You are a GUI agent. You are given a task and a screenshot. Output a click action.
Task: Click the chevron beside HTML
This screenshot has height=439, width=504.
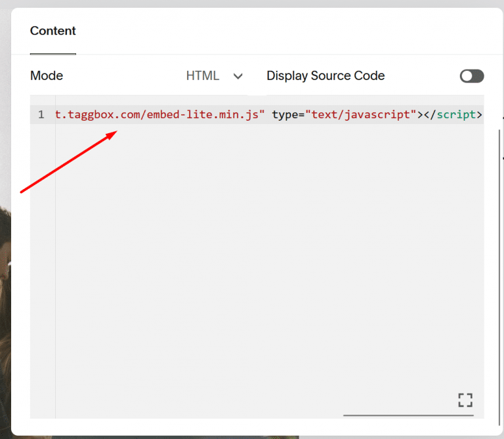click(238, 77)
